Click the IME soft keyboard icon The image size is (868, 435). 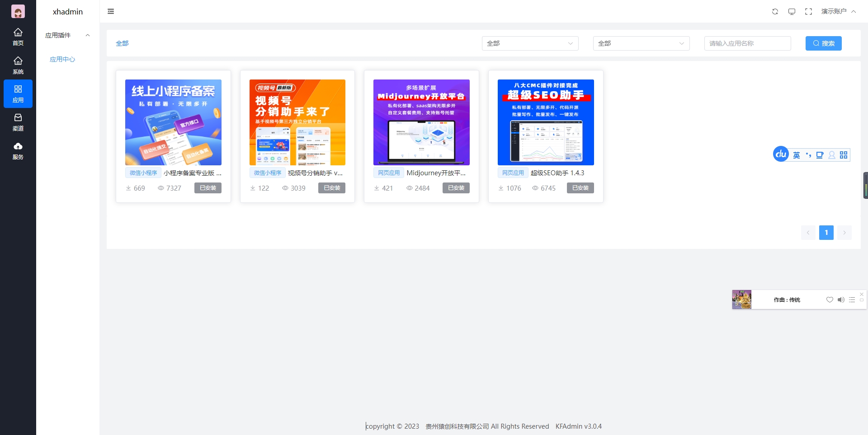(820, 155)
